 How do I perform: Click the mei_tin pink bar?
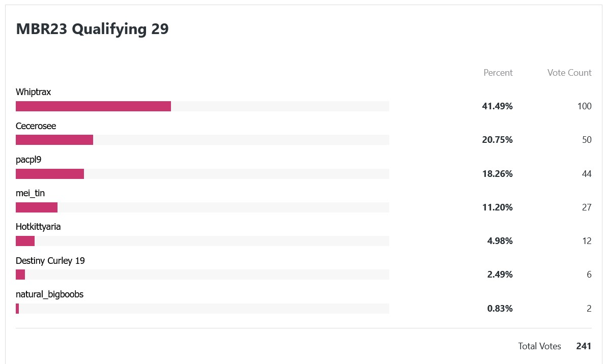pyautogui.click(x=37, y=207)
